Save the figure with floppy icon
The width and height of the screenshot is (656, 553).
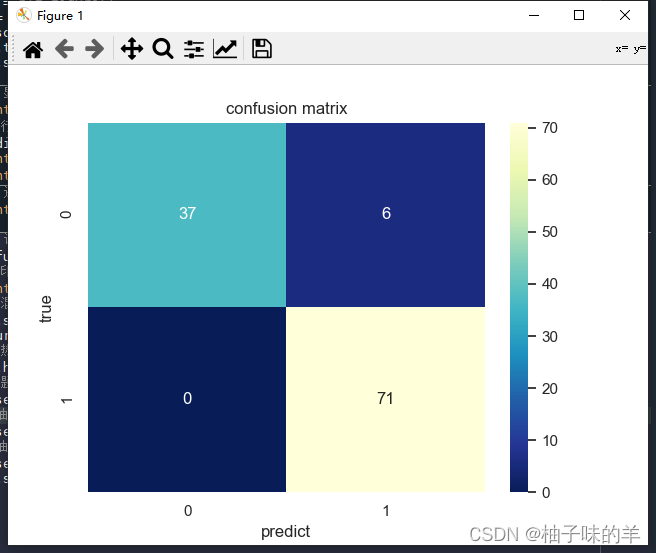pyautogui.click(x=262, y=49)
